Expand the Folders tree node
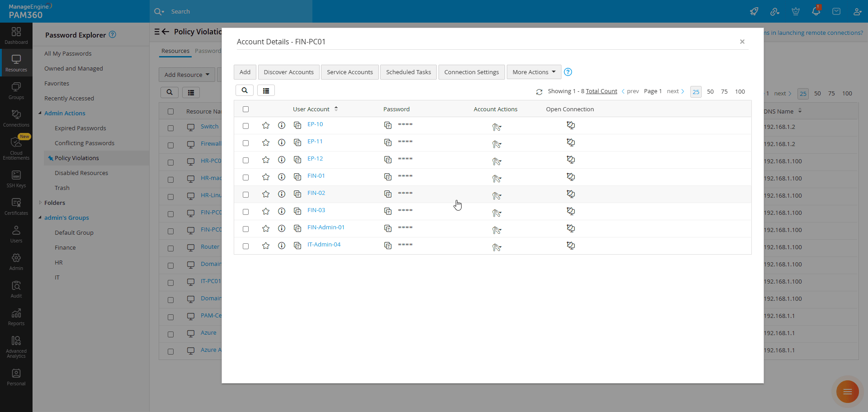The image size is (868, 412). [x=40, y=203]
